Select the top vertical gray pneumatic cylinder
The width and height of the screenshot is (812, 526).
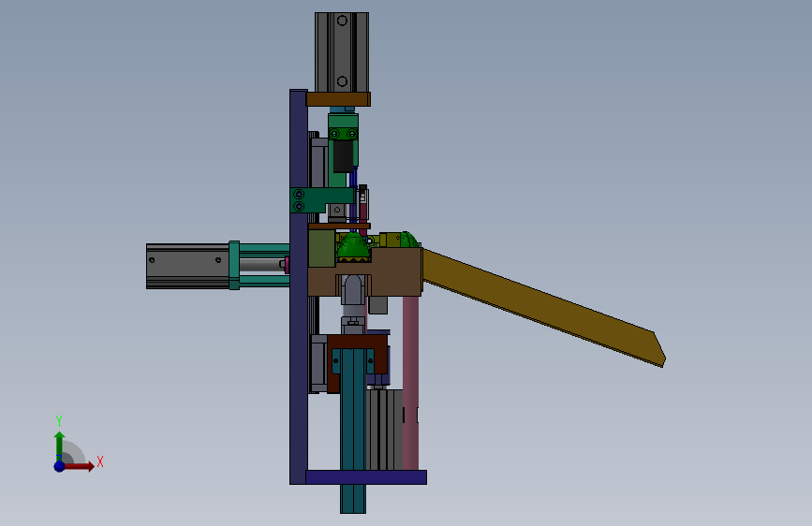click(x=342, y=52)
